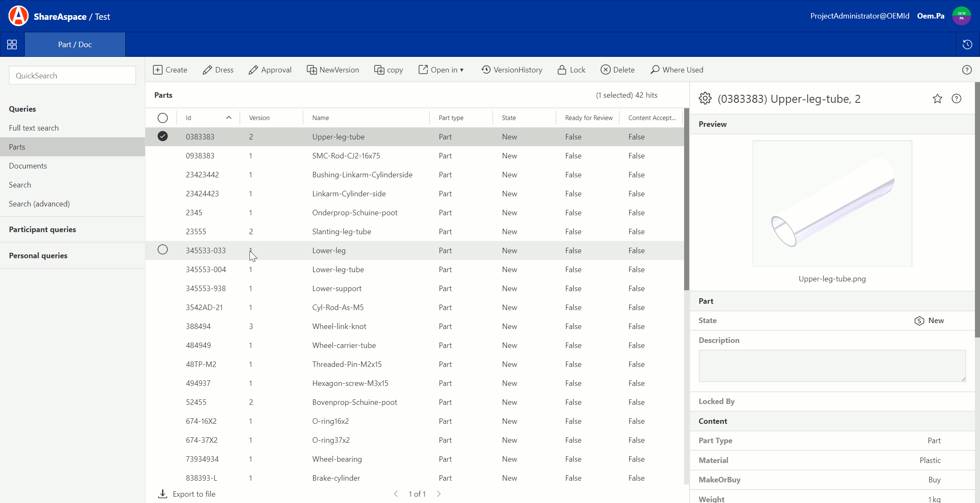The height and width of the screenshot is (503, 980).
Task: Open the apps grid menu icon
Action: pyautogui.click(x=12, y=44)
